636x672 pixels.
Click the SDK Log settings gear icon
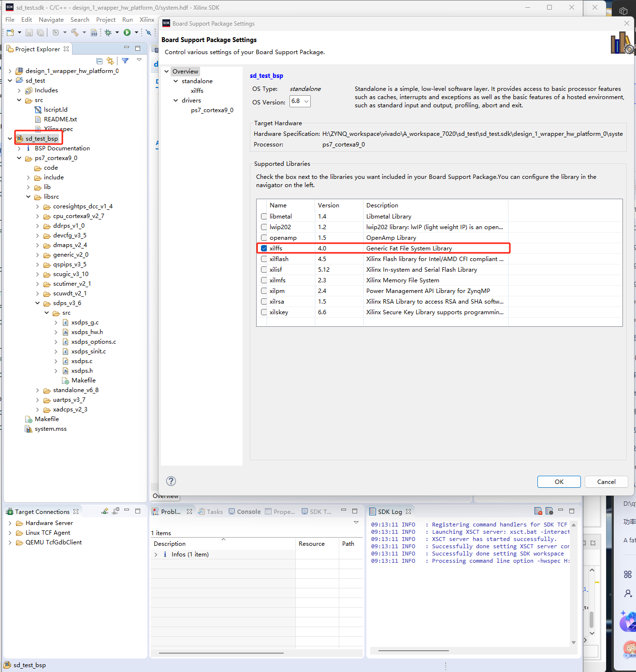pyautogui.click(x=549, y=511)
